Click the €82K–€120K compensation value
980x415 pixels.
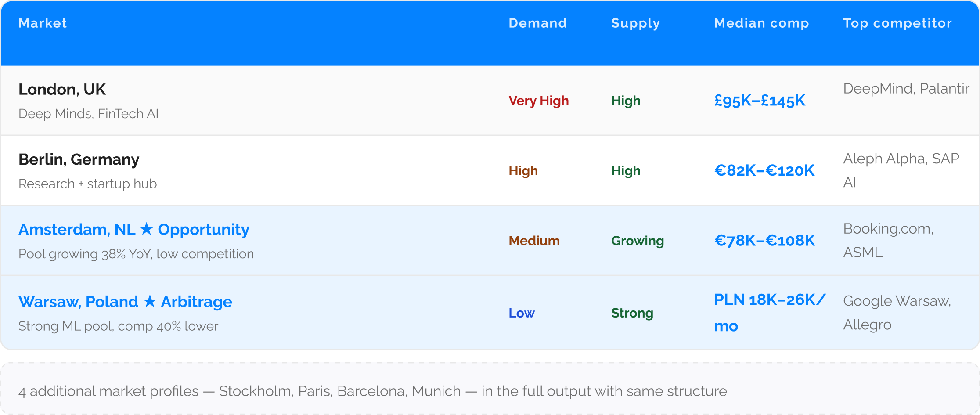764,170
